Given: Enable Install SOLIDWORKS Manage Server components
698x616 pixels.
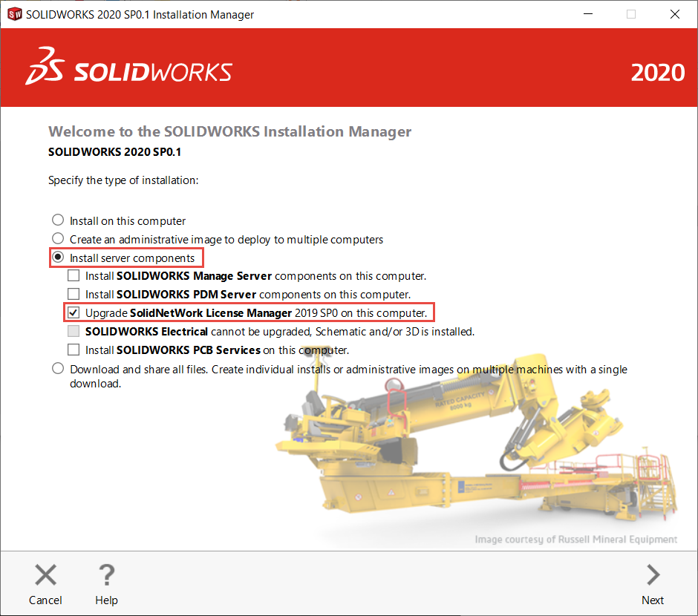Looking at the screenshot, I should (74, 275).
